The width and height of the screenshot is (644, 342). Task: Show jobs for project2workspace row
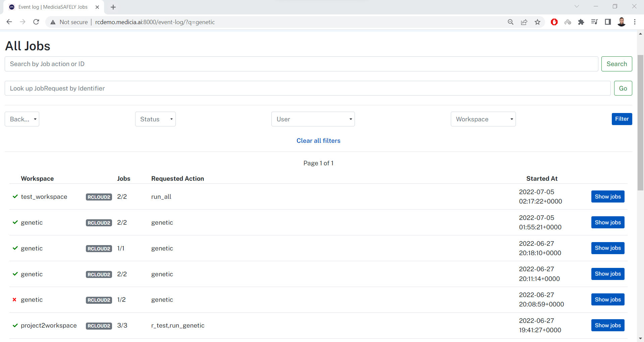(607, 325)
